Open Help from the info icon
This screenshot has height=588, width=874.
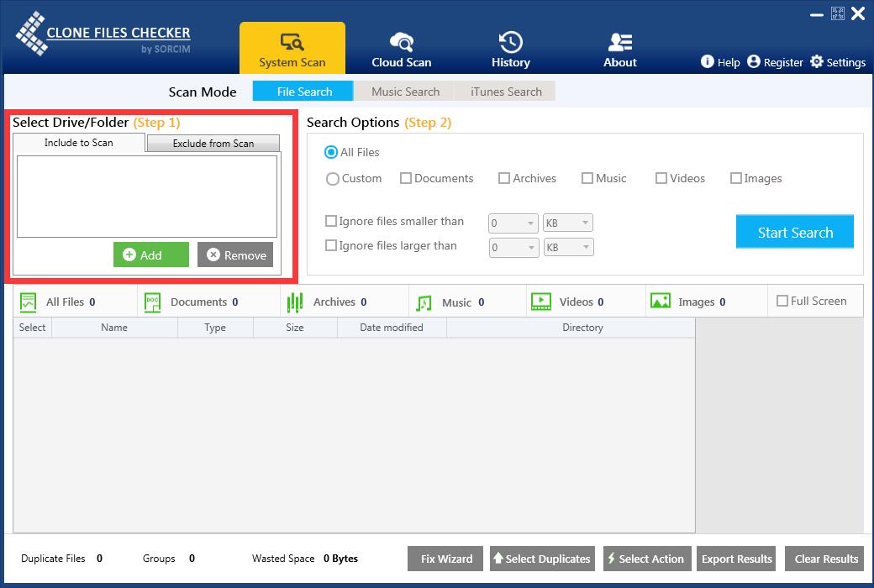pos(708,61)
